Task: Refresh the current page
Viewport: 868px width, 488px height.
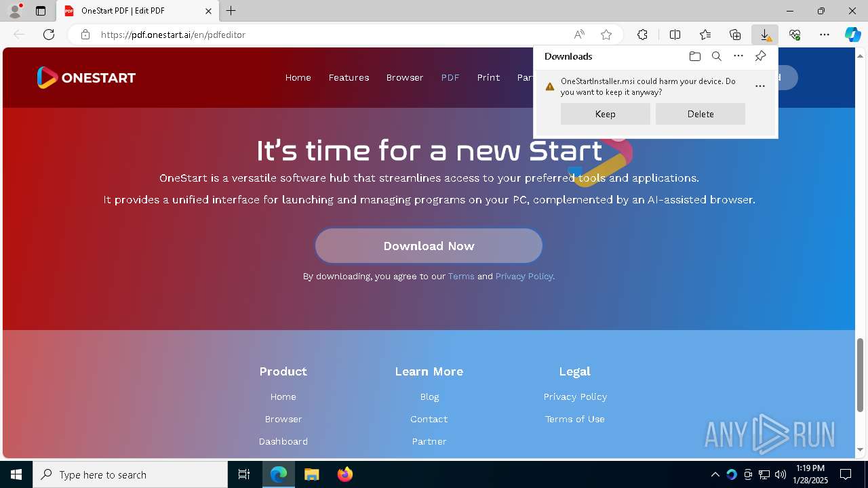Action: (x=49, y=35)
